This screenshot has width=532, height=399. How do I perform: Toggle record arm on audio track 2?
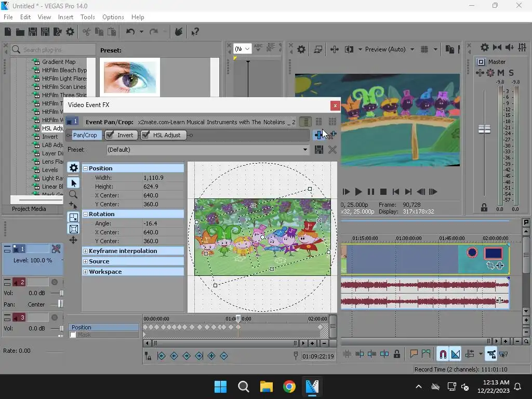coord(54,282)
